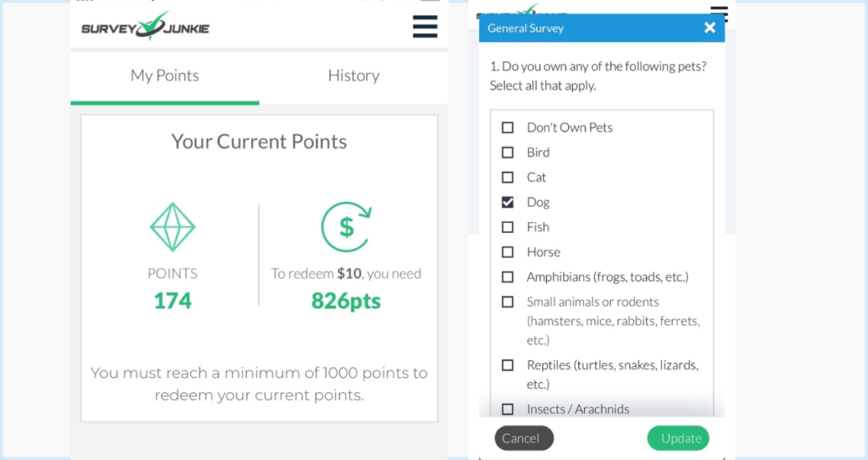Uncheck the Dog checkbox

508,202
